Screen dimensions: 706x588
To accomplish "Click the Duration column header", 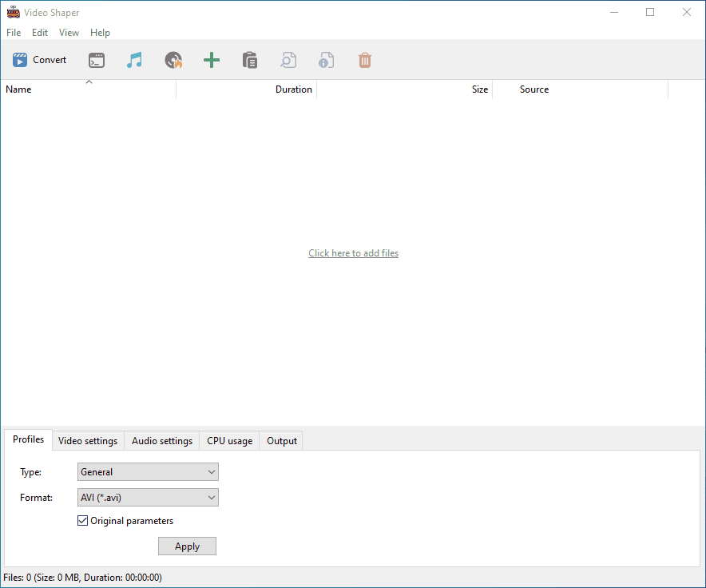I will [x=246, y=89].
